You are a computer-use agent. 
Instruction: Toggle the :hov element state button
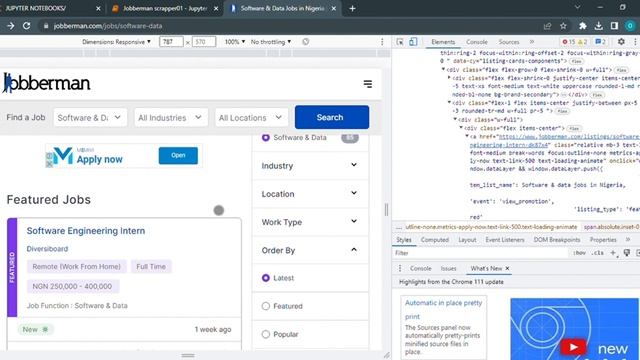tap(579, 253)
